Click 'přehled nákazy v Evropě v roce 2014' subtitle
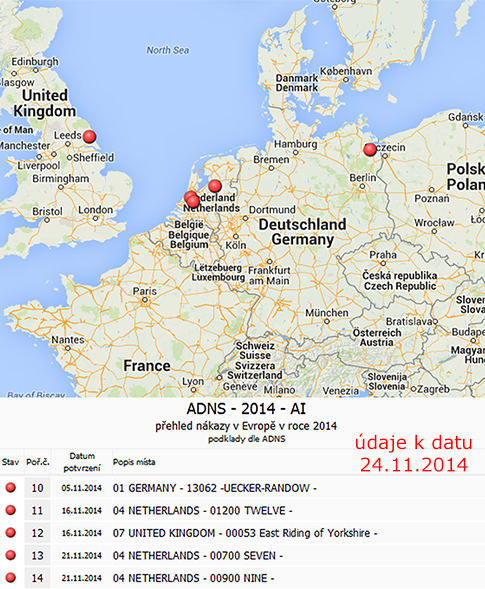Screen dimensions: 485x589 (x=246, y=426)
